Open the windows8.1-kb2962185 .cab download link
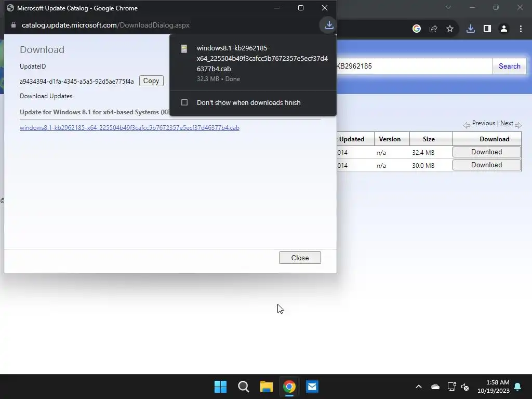532x399 pixels. click(129, 128)
